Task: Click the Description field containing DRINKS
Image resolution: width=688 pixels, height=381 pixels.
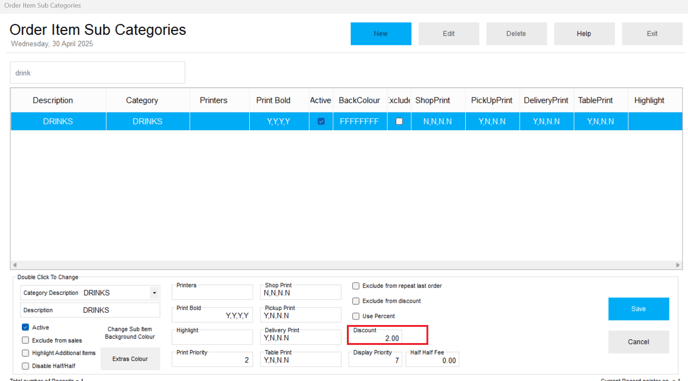Action: (90, 310)
